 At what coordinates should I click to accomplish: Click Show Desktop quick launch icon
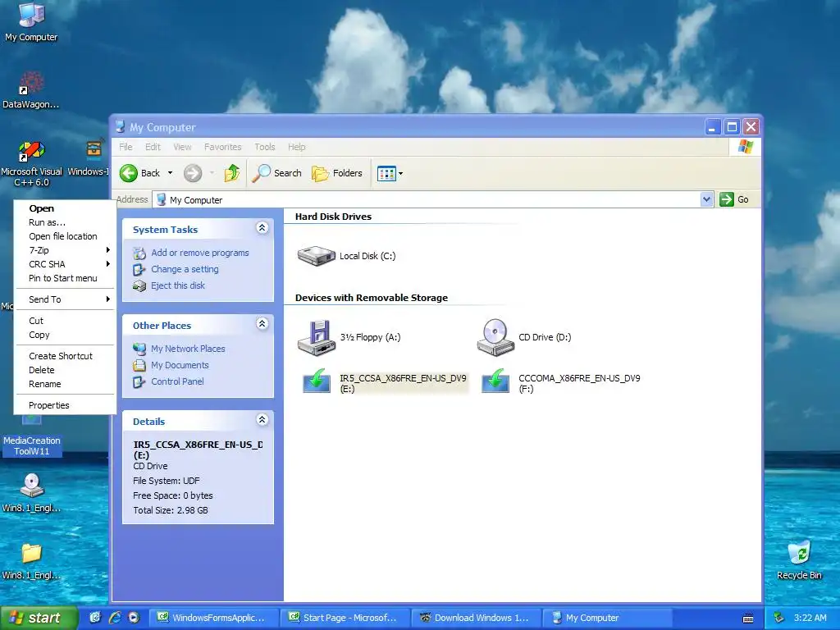[x=95, y=618]
